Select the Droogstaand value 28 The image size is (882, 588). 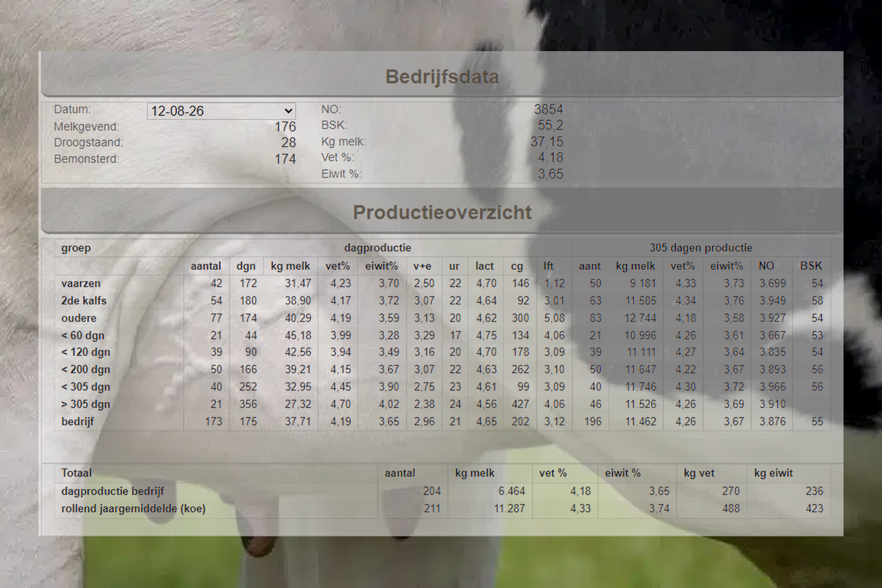[x=288, y=142]
